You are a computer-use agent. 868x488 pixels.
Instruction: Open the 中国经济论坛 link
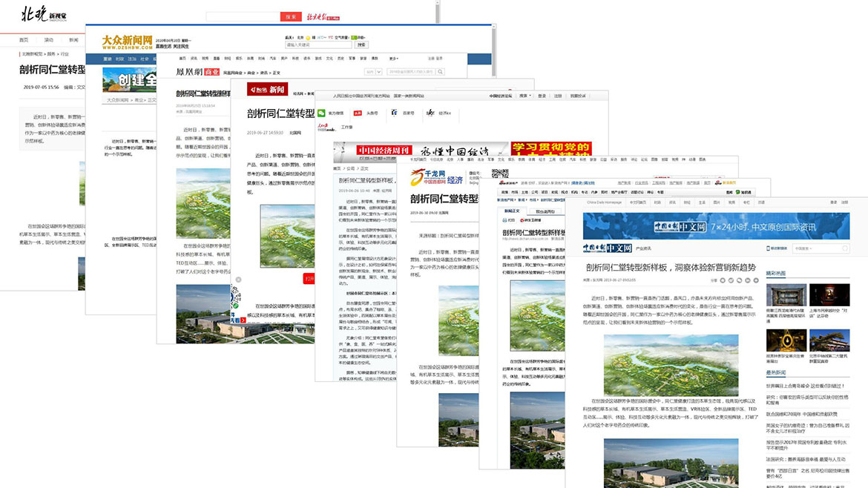[501, 96]
